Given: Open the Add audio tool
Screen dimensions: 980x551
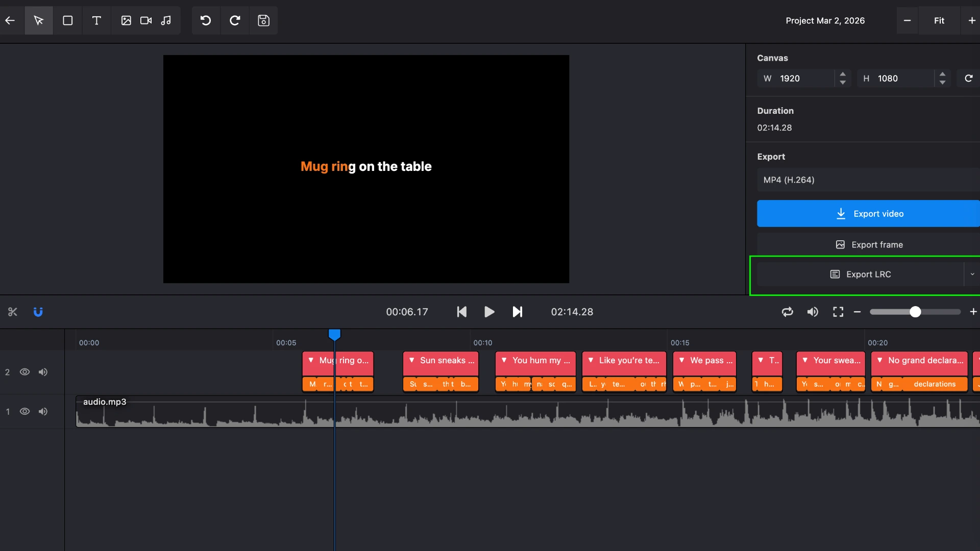Looking at the screenshot, I should pyautogui.click(x=166, y=20).
